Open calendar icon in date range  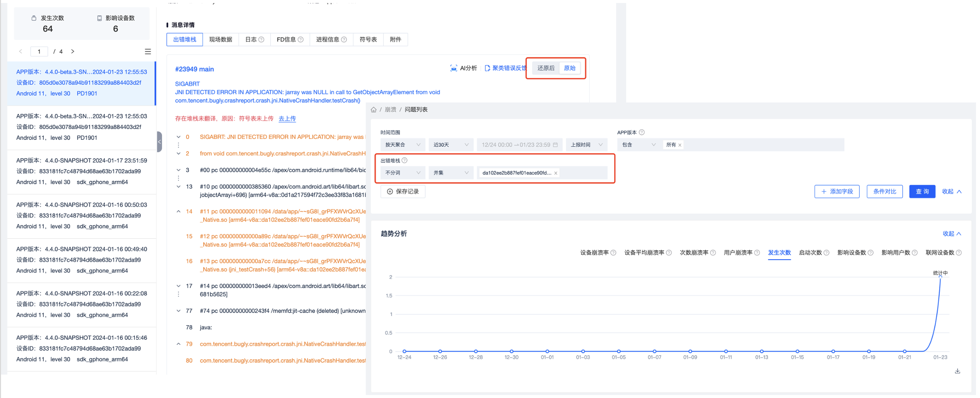[555, 145]
